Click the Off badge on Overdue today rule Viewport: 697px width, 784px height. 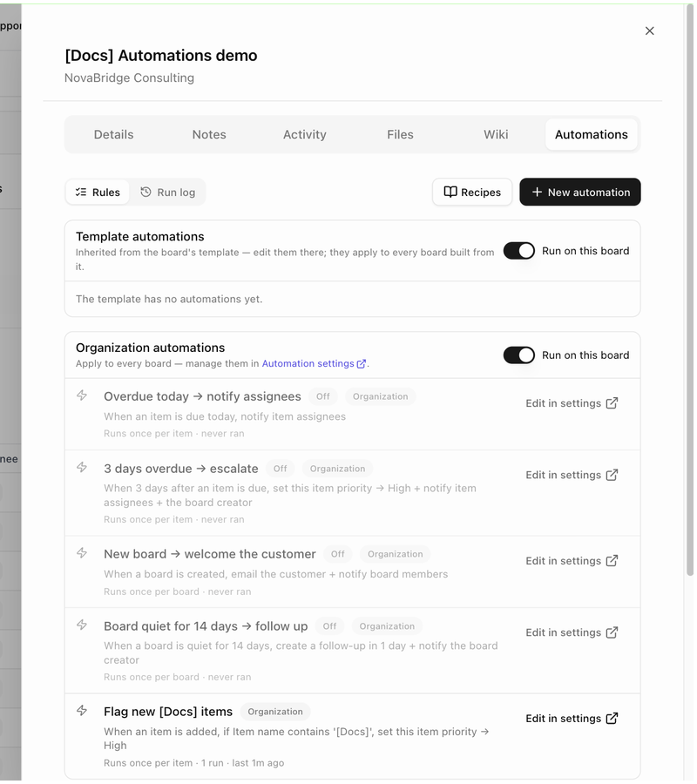[324, 398]
